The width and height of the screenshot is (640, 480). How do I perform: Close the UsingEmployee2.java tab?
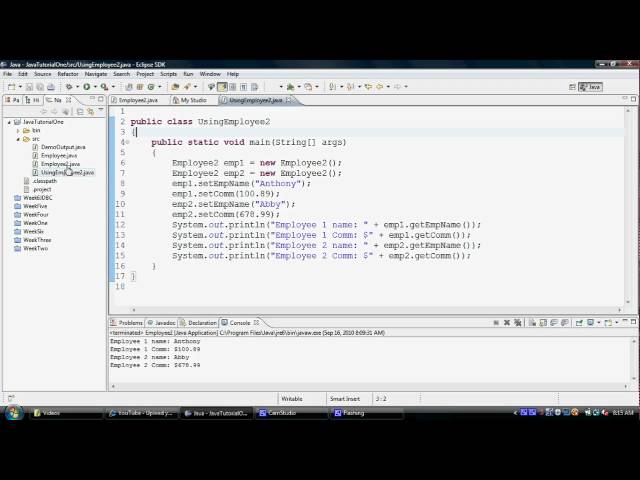[x=289, y=100]
